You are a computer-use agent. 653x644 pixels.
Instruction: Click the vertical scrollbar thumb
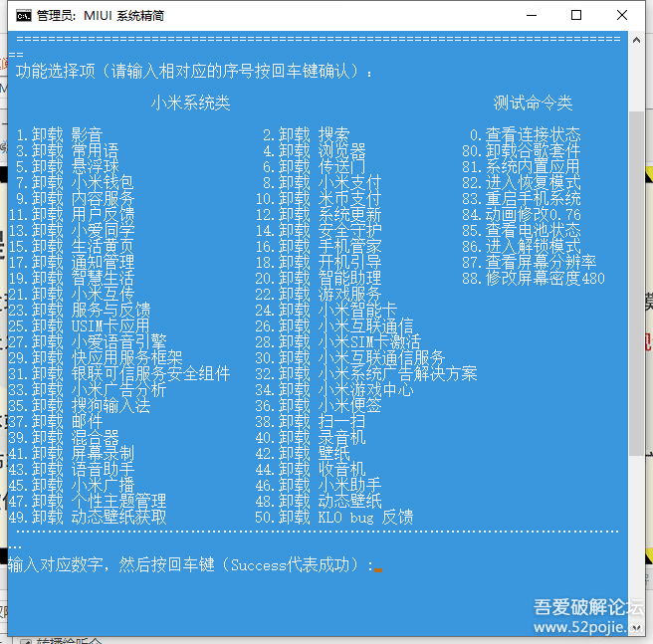click(x=636, y=284)
